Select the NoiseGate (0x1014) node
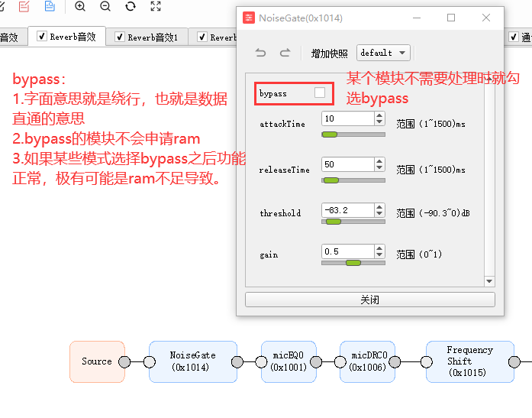532x418 pixels. coord(192,361)
